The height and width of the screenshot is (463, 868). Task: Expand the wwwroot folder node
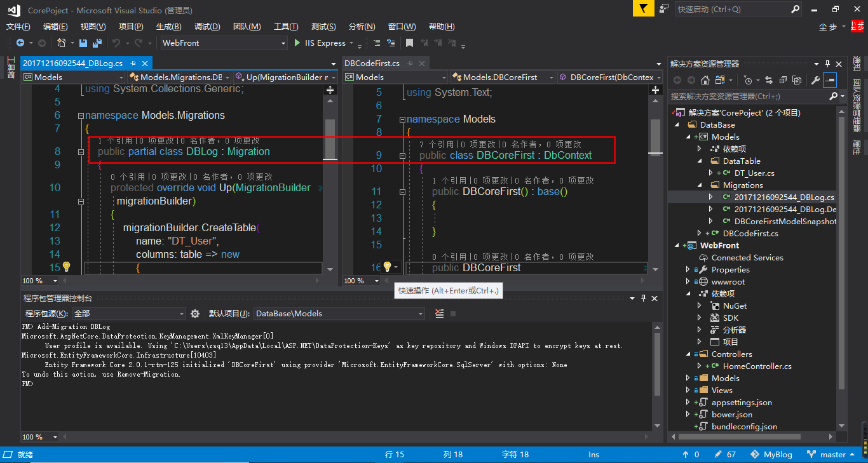point(688,281)
